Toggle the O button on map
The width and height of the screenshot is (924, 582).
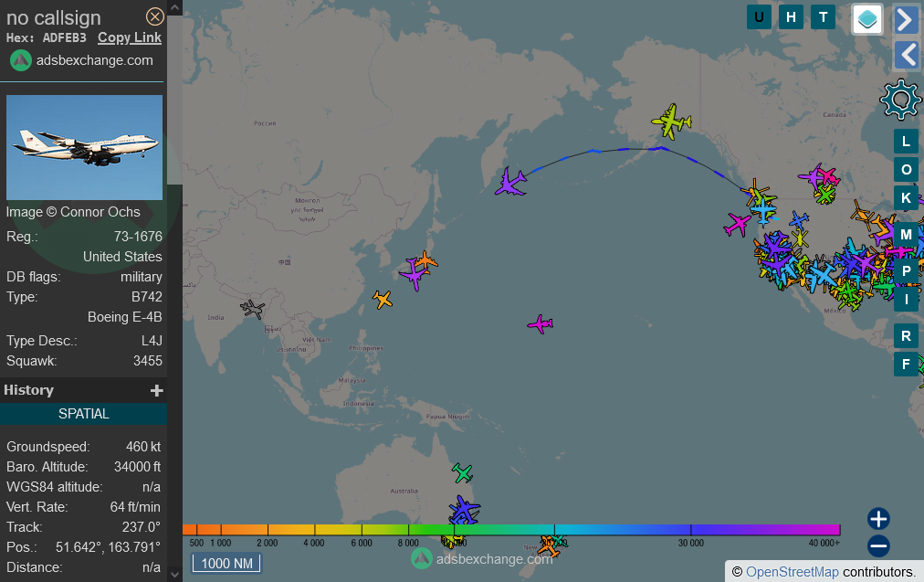[x=907, y=170]
